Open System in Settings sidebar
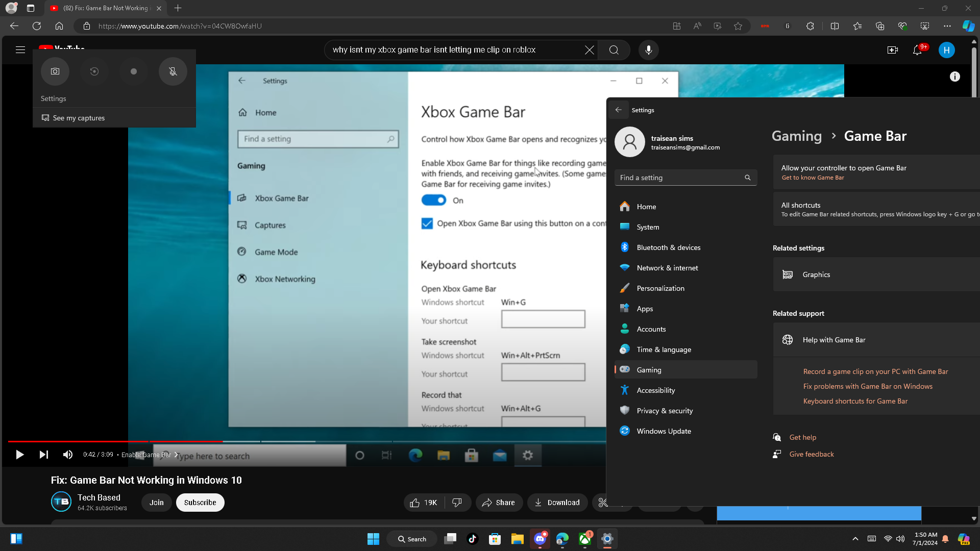 click(685, 227)
